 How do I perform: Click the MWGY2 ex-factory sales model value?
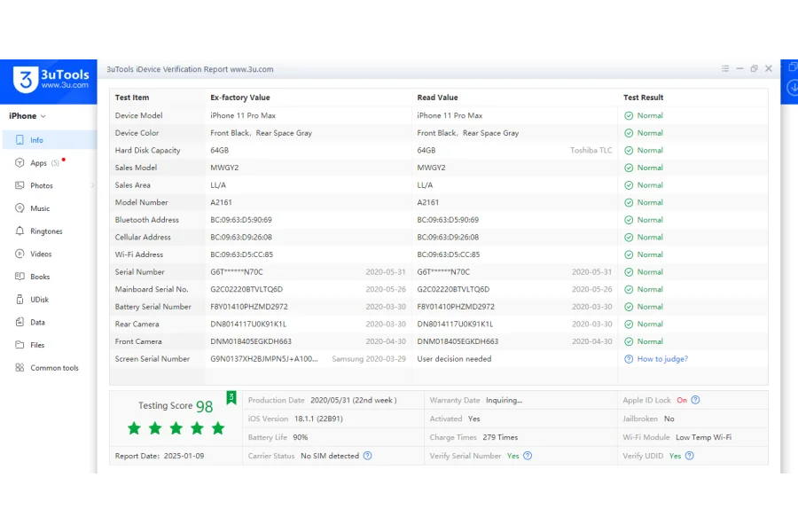click(224, 168)
